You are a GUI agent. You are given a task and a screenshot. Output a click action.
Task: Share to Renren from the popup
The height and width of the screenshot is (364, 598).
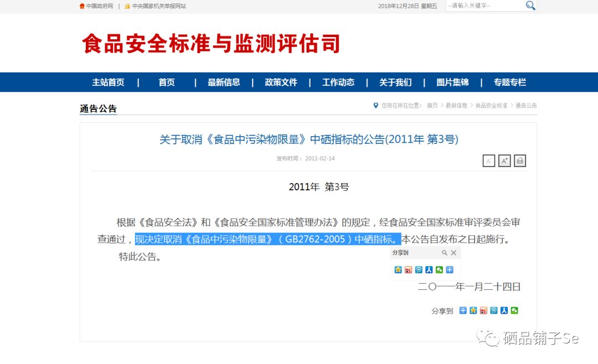click(429, 270)
